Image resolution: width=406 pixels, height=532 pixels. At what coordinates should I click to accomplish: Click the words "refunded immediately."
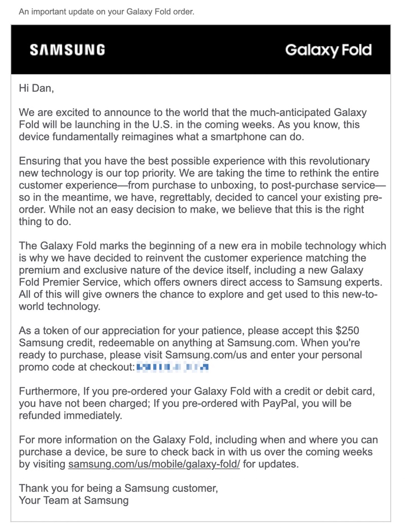click(x=71, y=416)
